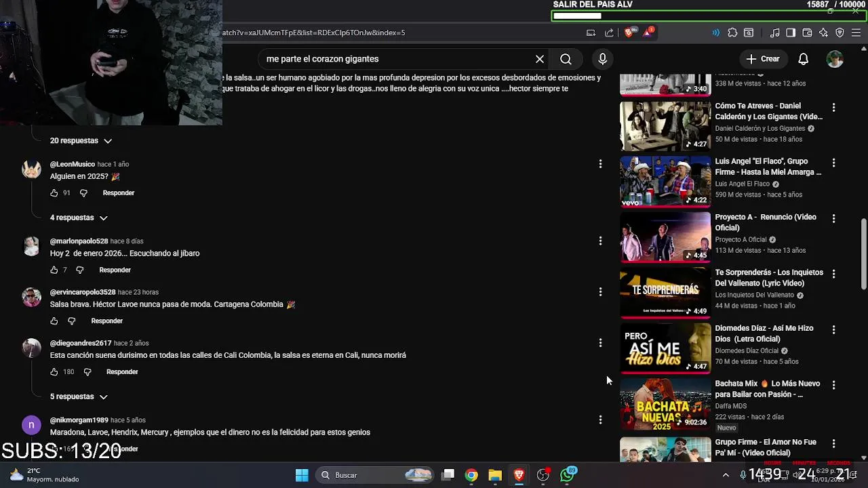
Task: Run the search with the magnifier button
Action: point(566,59)
